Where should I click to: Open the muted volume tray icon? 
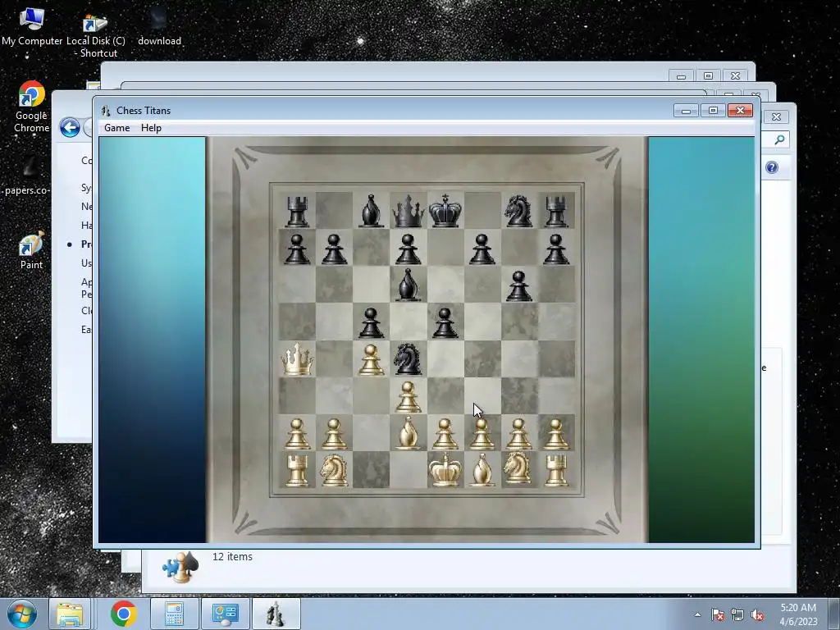757,615
